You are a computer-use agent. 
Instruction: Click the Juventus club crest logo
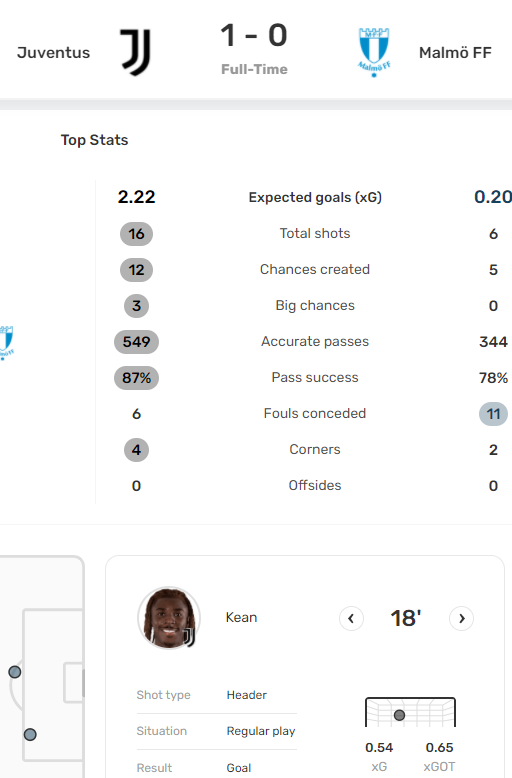tap(135, 52)
